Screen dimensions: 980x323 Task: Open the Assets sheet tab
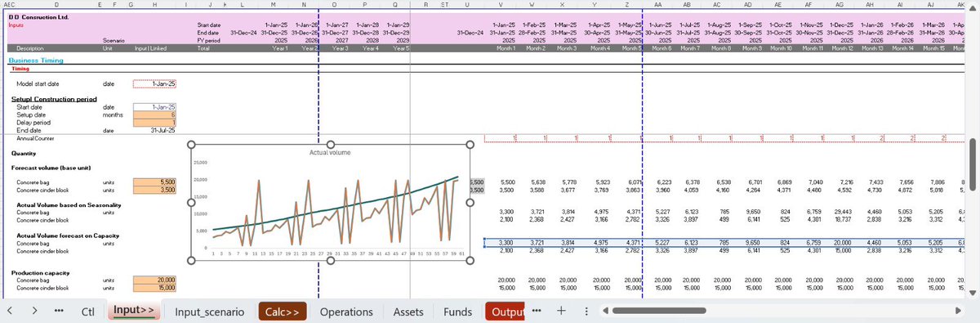(408, 312)
